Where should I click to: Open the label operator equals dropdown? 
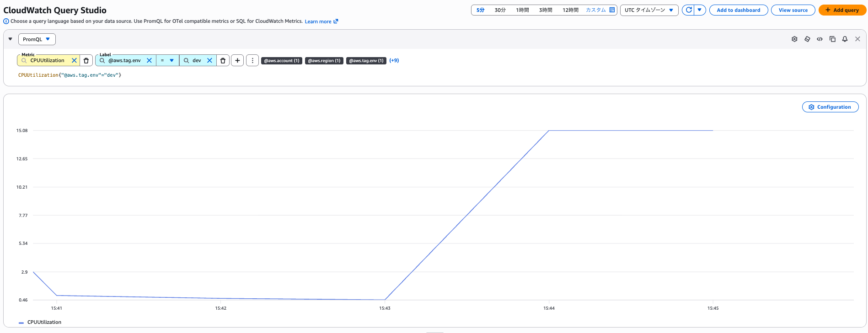click(167, 60)
